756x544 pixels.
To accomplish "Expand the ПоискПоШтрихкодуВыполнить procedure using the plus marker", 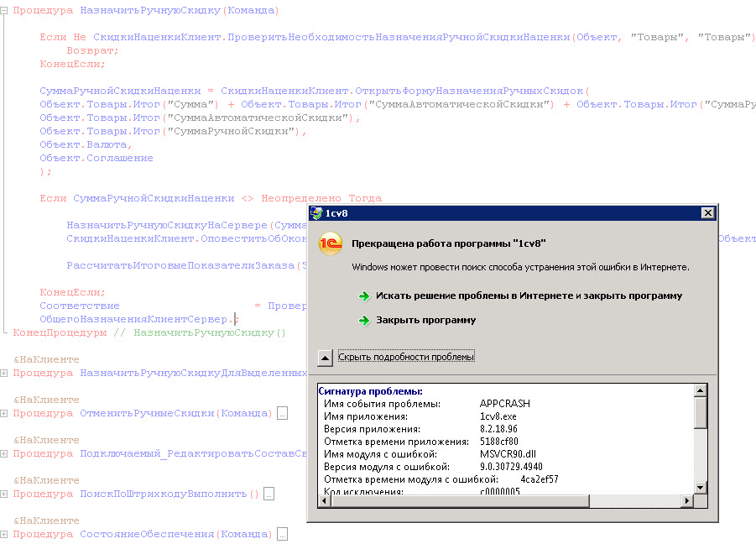I will point(4,494).
